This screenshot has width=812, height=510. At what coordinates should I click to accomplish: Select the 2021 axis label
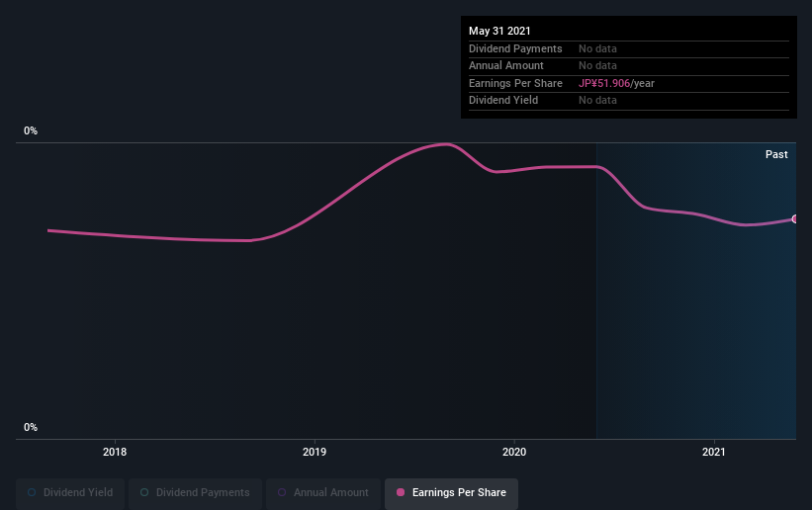point(714,452)
